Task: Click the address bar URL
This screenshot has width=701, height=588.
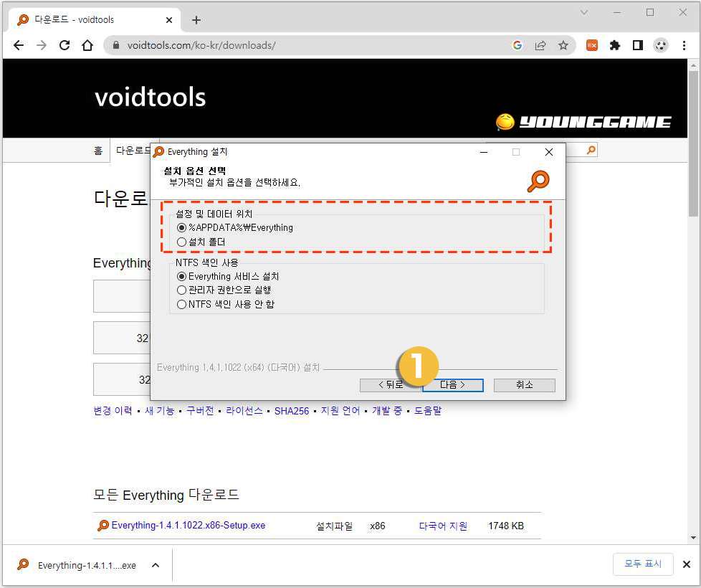Action: click(201, 45)
